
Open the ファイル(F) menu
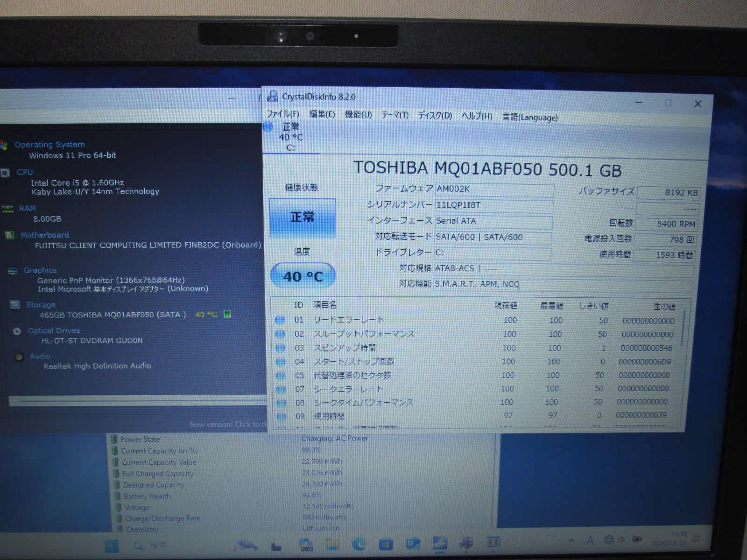coord(282,114)
